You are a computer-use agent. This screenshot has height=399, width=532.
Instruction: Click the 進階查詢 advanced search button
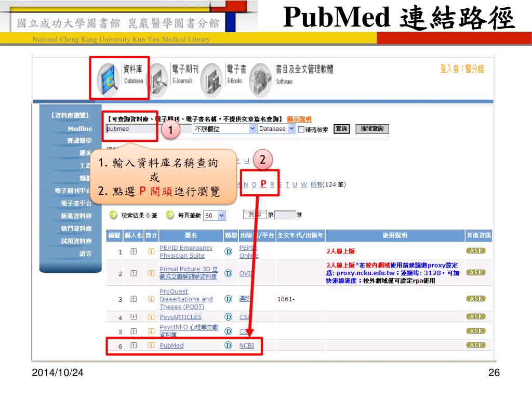[x=372, y=129]
